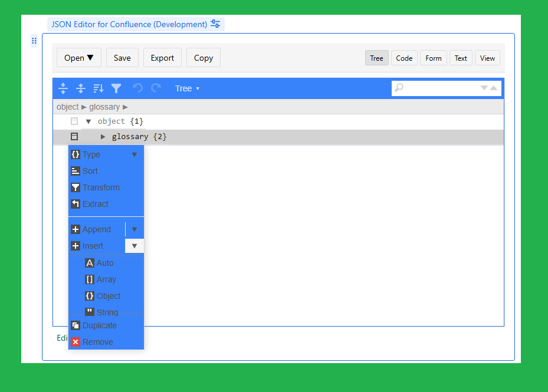Click the search magnifier icon
This screenshot has height=392, width=548.
399,88
